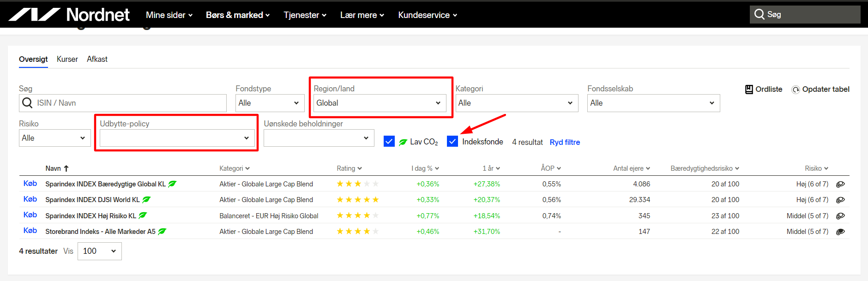868x281 pixels.
Task: Click leaf icon next to Sparindex INDEX DJSI World KL
Action: pyautogui.click(x=146, y=199)
